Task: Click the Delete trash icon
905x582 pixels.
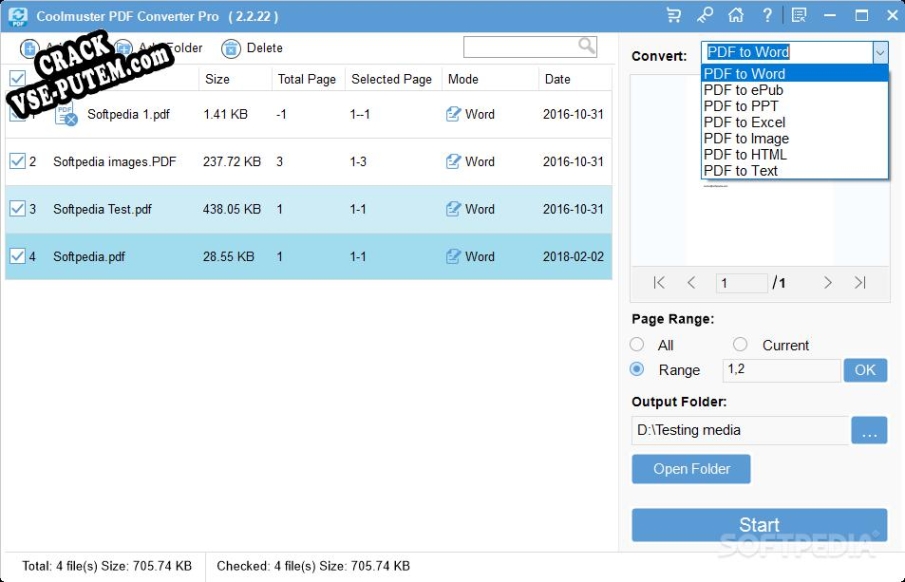Action: pyautogui.click(x=230, y=48)
